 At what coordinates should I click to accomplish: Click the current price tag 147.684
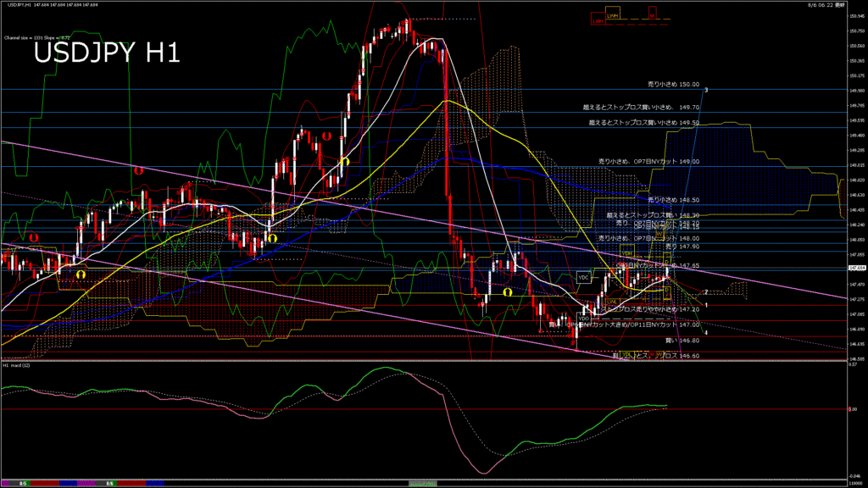pos(855,269)
